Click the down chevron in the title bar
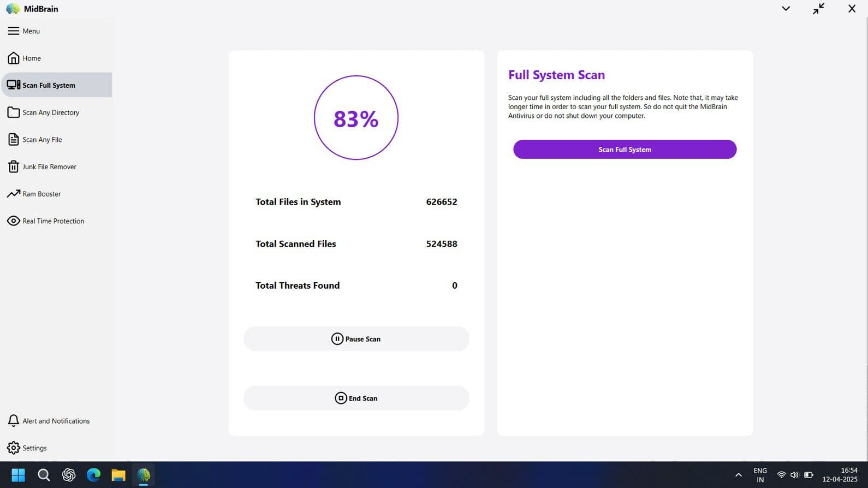868x488 pixels. click(x=786, y=9)
